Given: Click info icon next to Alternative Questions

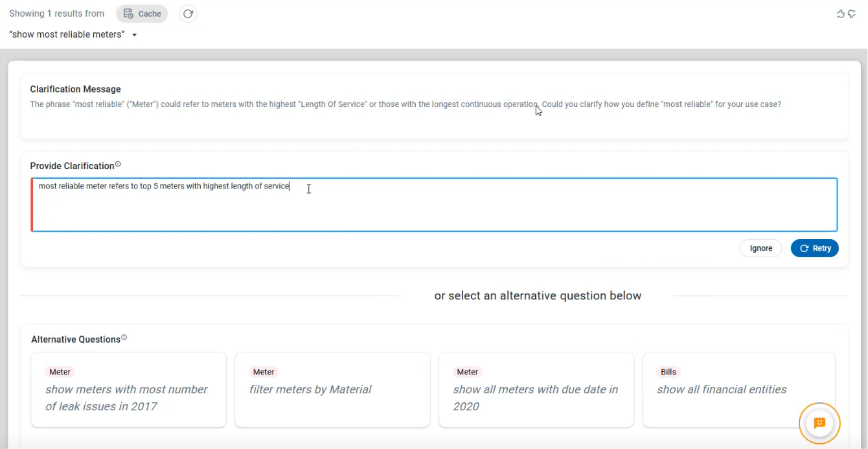Looking at the screenshot, I should 124,338.
